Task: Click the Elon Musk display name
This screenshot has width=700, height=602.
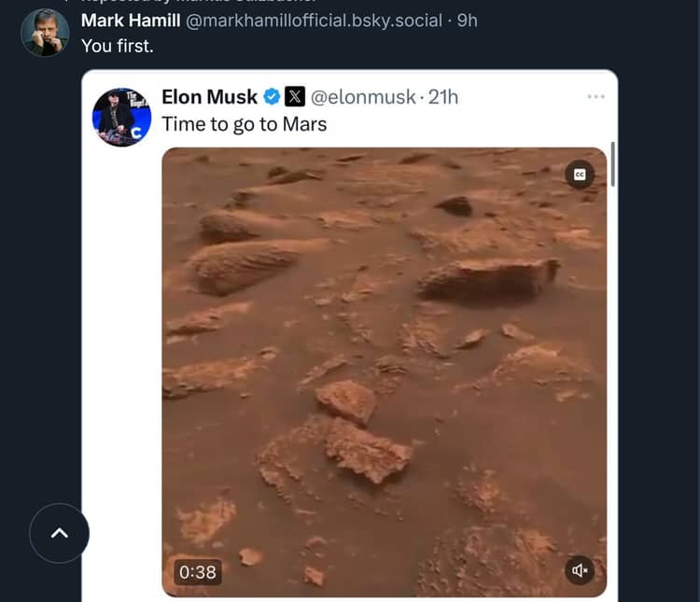Action: click(x=209, y=97)
